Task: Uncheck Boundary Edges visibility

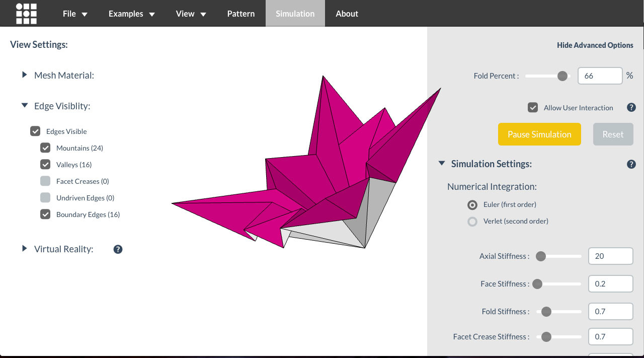Action: (x=45, y=214)
